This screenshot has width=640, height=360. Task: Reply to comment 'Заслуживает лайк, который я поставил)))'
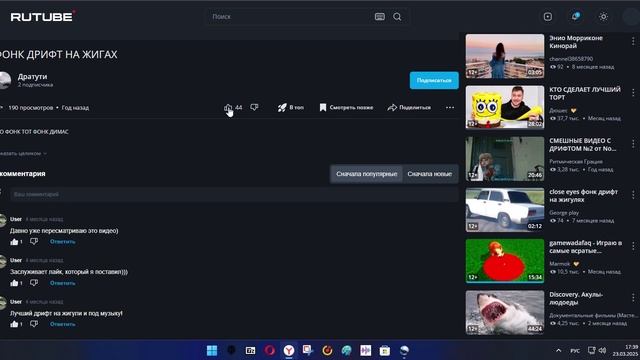point(62,283)
